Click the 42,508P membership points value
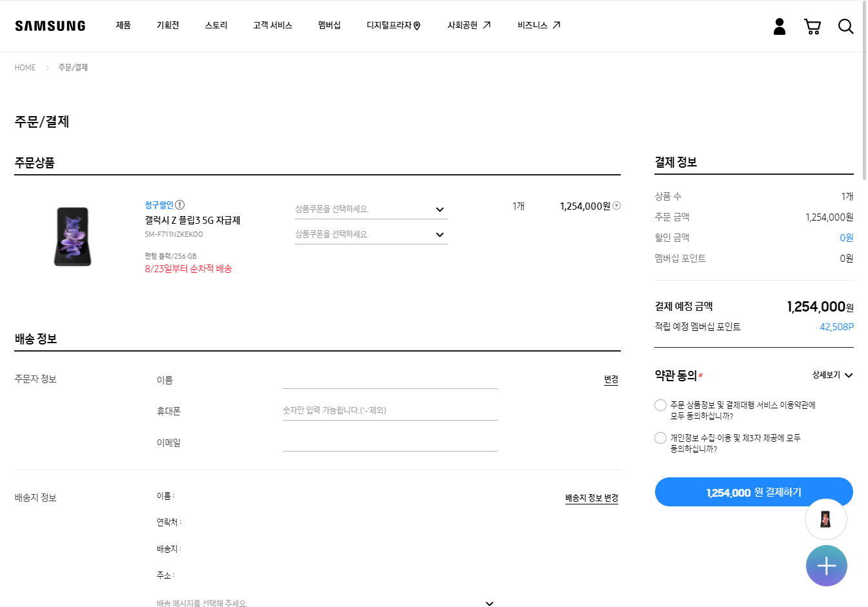Viewport: 868px width, 607px height. pyautogui.click(x=836, y=326)
